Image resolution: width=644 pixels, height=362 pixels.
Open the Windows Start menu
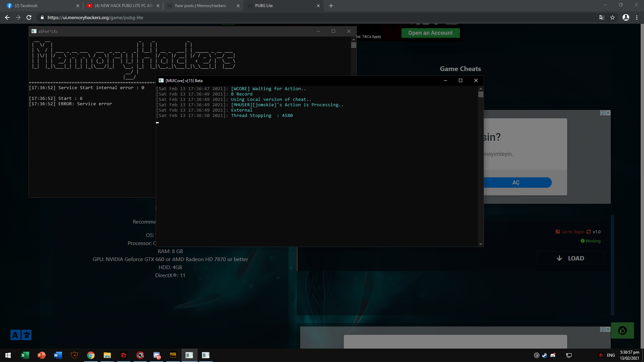(8, 355)
